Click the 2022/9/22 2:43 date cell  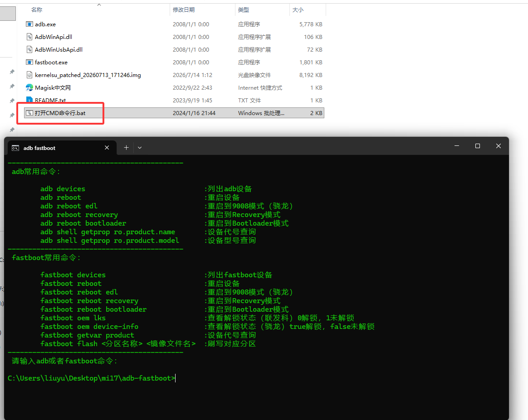[192, 88]
